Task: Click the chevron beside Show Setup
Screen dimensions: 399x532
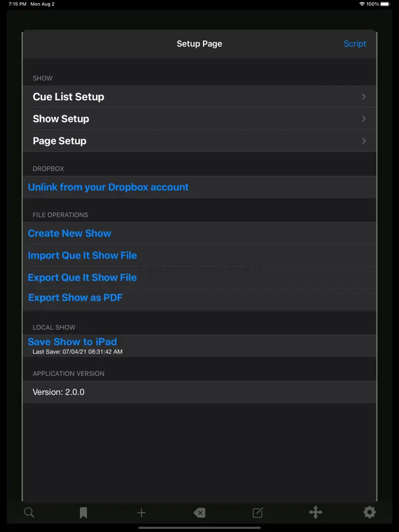Action: tap(364, 119)
